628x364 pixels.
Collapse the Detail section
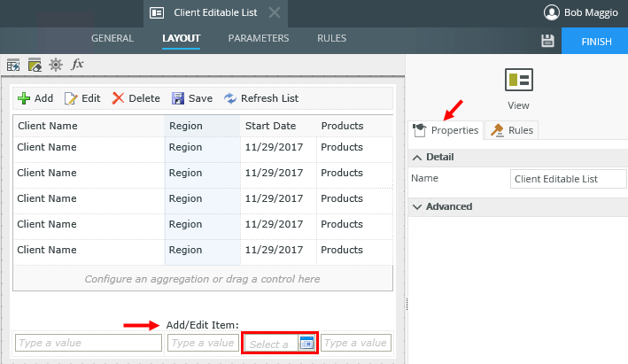tap(417, 157)
